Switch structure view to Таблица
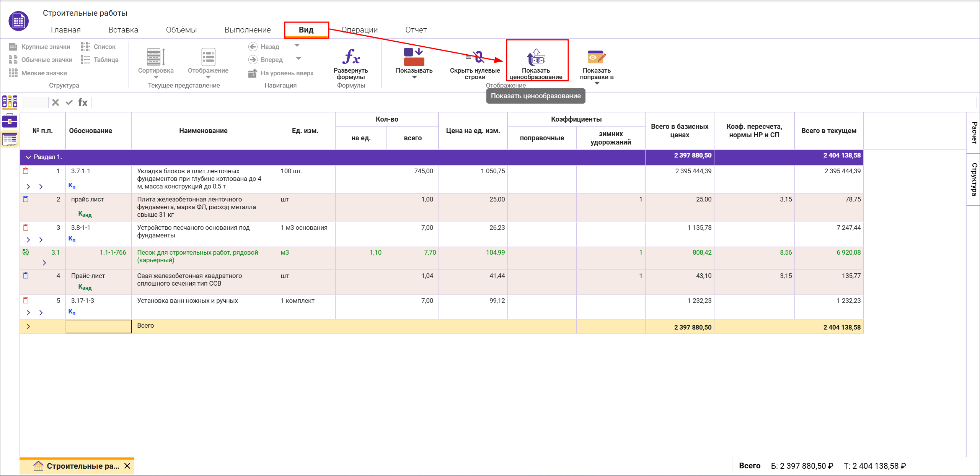980x476 pixels. tap(100, 60)
